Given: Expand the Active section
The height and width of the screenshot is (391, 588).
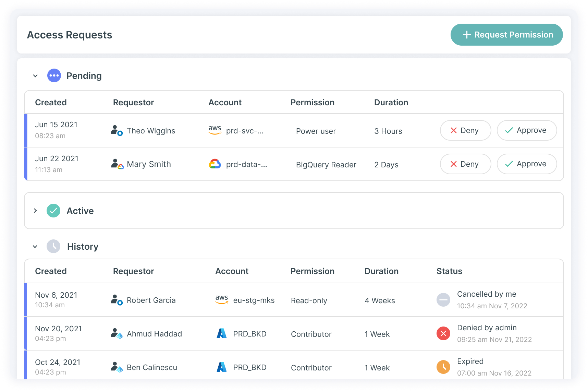Looking at the screenshot, I should coord(35,211).
